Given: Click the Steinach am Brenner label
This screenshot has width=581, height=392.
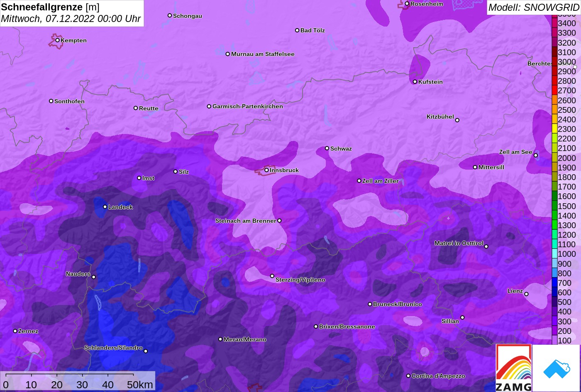Looking at the screenshot, I should click(x=246, y=221).
